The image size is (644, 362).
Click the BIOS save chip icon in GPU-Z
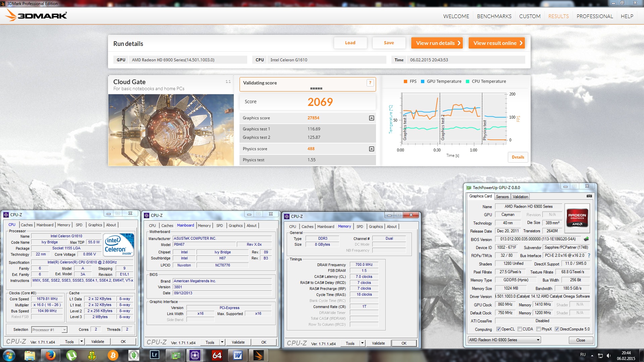(586, 239)
